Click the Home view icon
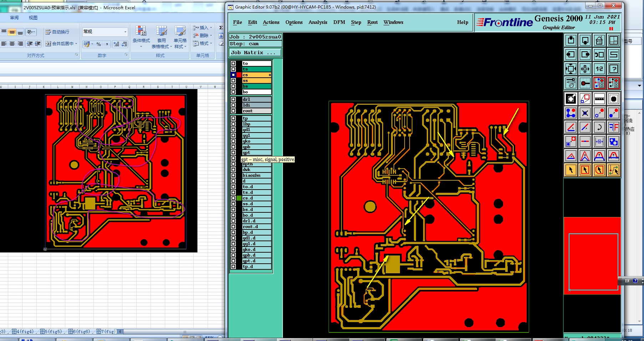The width and height of the screenshot is (644, 341). coord(599,40)
